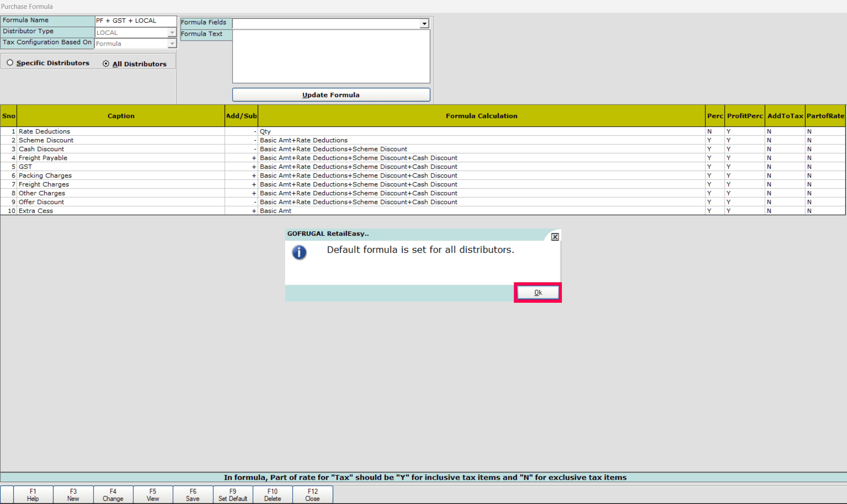Click inside the Formula Text box
The width and height of the screenshot is (847, 504).
[331, 56]
